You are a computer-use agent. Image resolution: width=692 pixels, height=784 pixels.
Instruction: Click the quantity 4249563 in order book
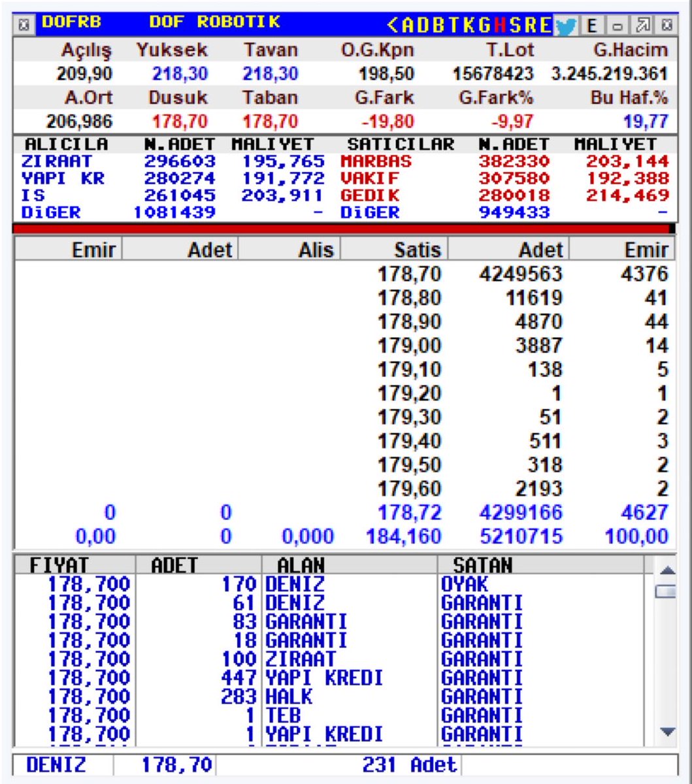[x=521, y=274]
